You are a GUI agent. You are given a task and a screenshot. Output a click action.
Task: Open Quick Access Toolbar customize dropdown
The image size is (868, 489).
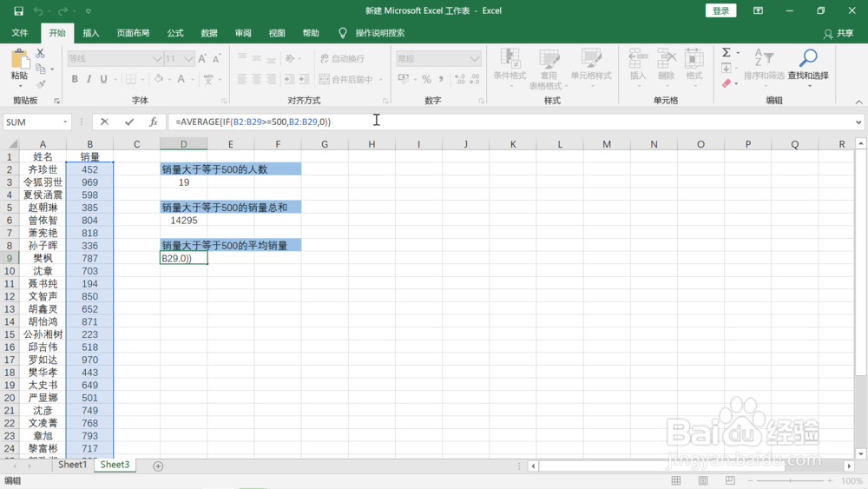pyautogui.click(x=88, y=10)
